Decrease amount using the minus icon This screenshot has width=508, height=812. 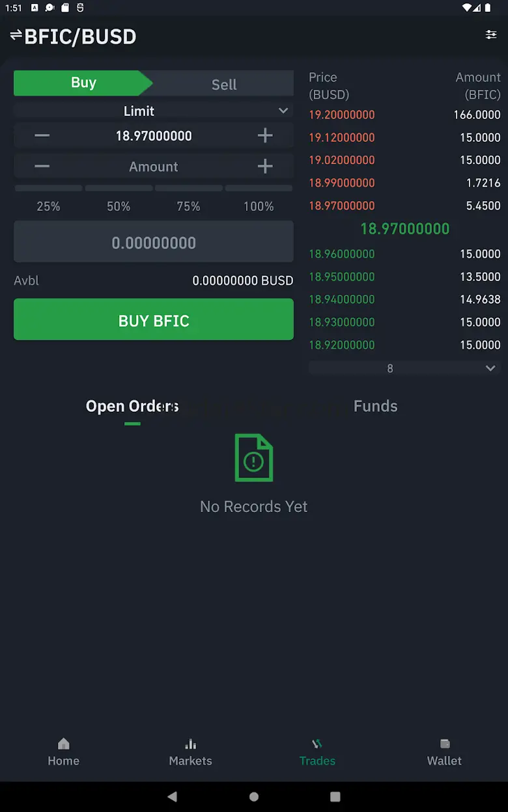pos(42,167)
